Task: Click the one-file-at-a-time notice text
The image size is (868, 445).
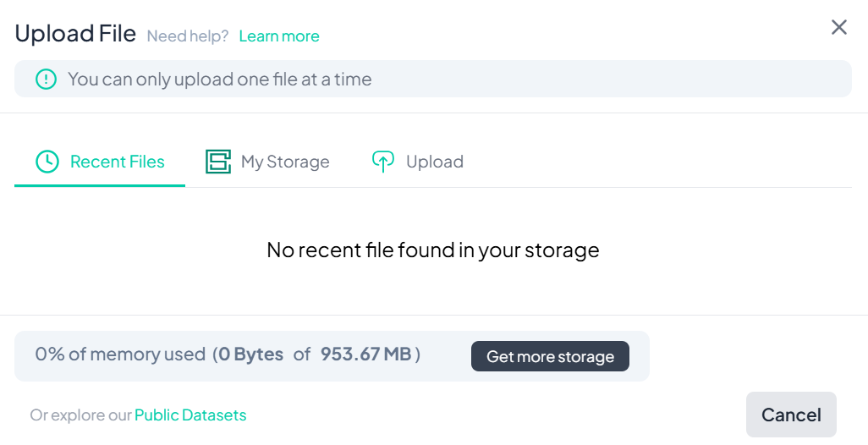Action: point(220,80)
